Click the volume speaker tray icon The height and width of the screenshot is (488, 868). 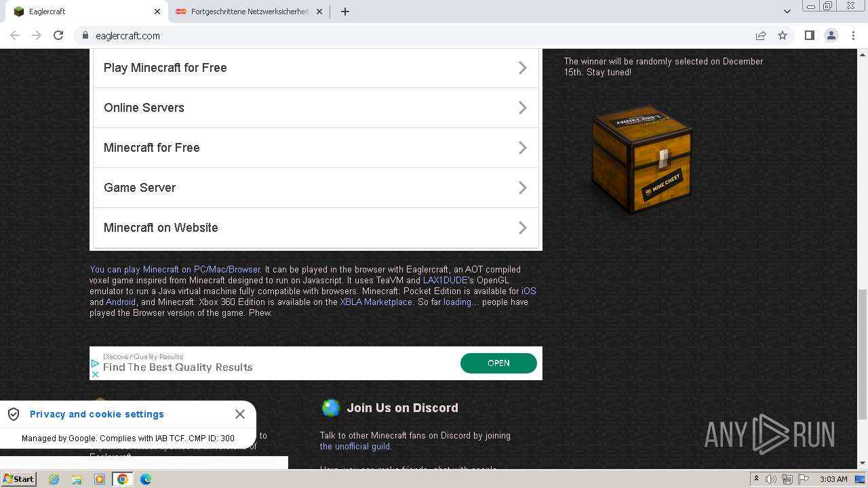(x=771, y=479)
